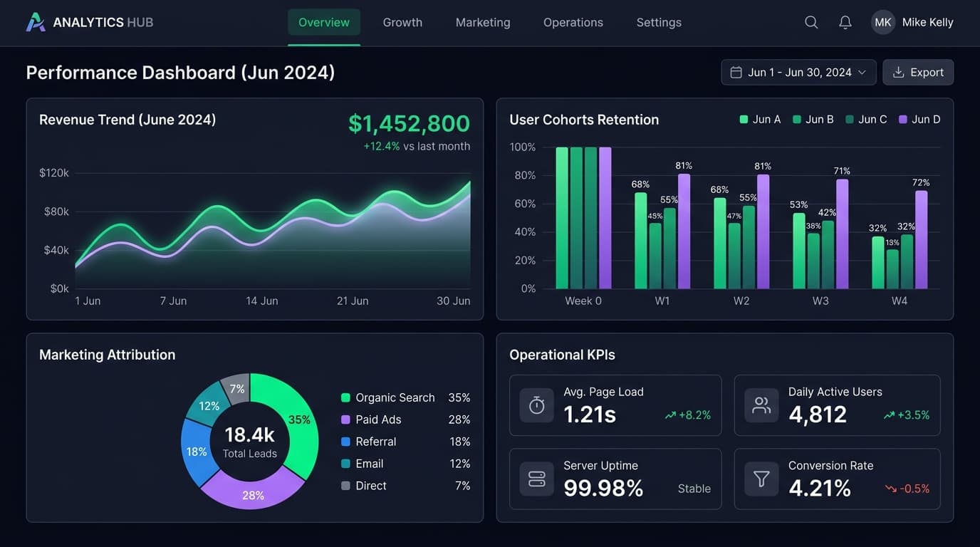Click the users icon for Daily Active Users
The height and width of the screenshot is (547, 980).
point(761,405)
